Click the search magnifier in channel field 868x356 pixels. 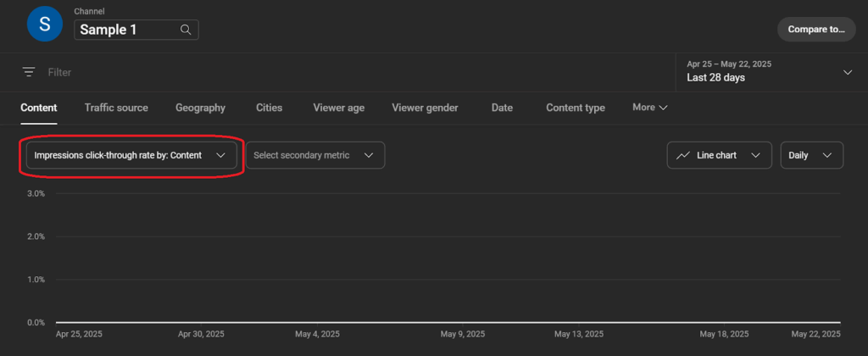(186, 30)
